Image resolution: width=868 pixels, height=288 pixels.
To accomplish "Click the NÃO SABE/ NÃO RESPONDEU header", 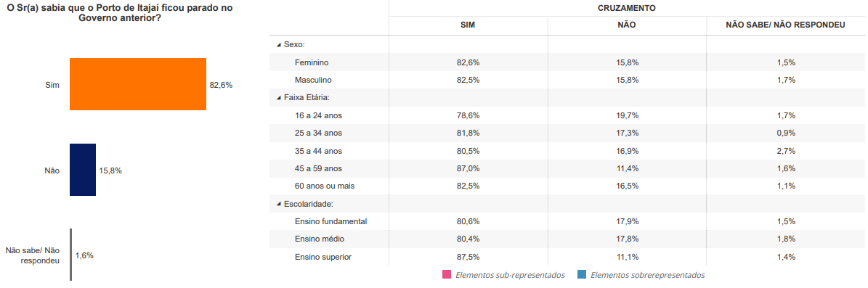I will click(x=785, y=25).
